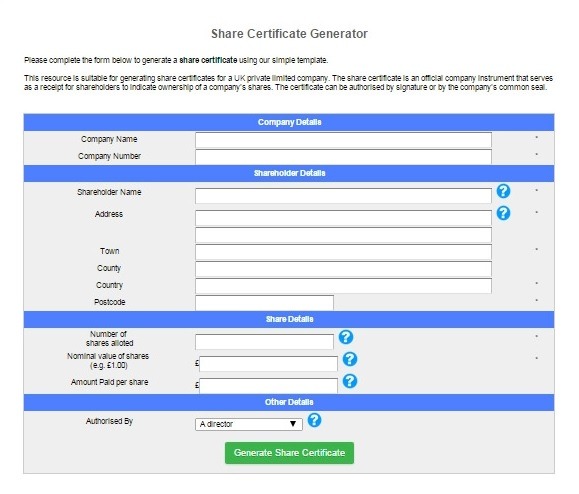This screenshot has width=579, height=494.
Task: Focus the Company Name field
Action: (x=343, y=140)
